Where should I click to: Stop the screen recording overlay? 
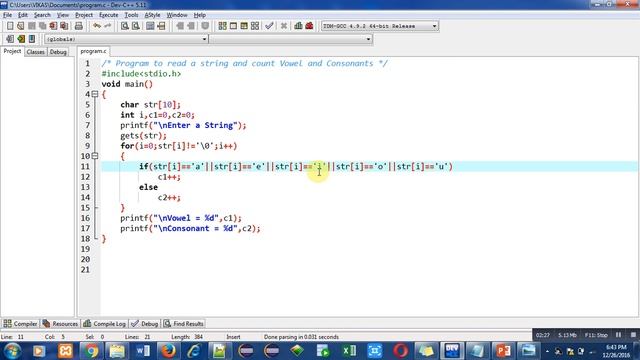pos(633,335)
